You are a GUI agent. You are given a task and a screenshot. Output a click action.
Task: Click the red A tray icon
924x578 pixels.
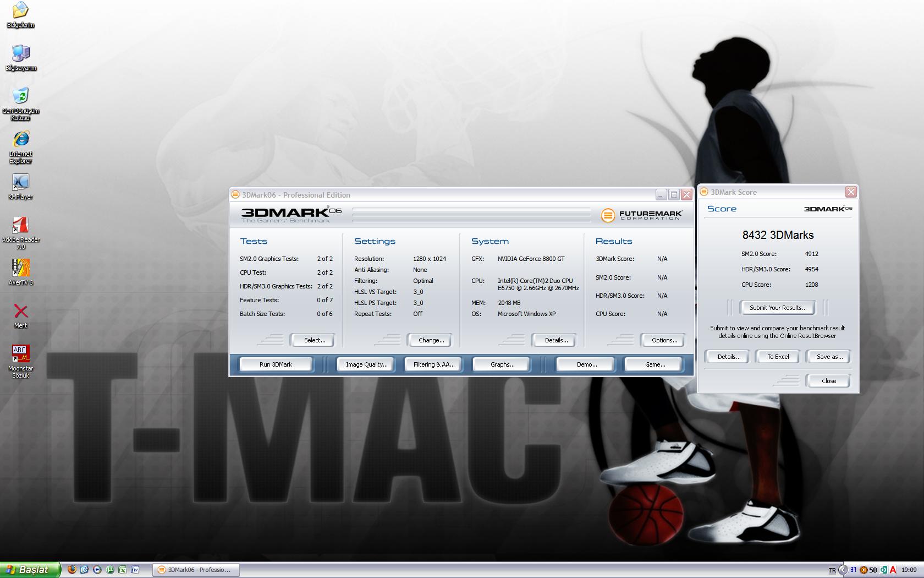click(x=893, y=570)
